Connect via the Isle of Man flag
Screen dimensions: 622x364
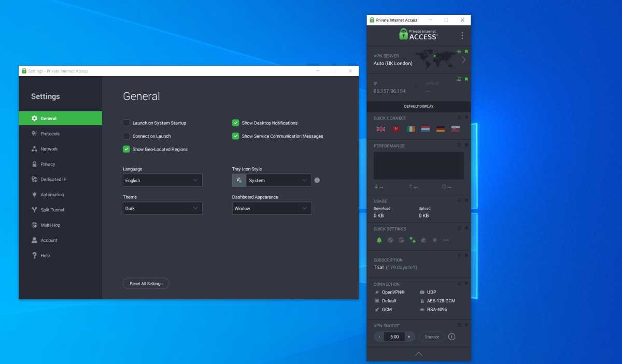click(x=396, y=129)
